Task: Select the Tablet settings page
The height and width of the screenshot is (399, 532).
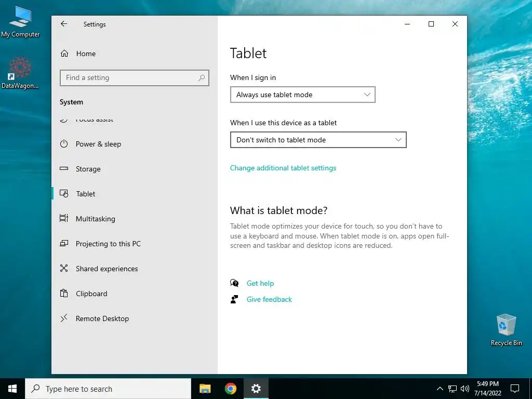Action: (135, 194)
